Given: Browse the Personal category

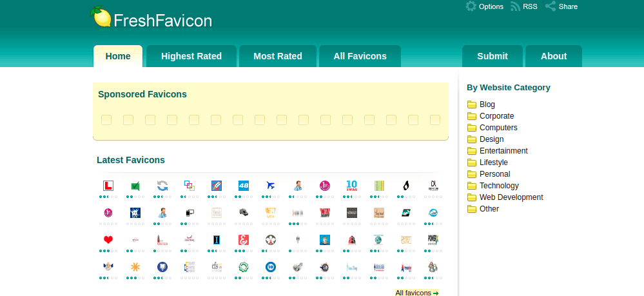Looking at the screenshot, I should tap(495, 174).
